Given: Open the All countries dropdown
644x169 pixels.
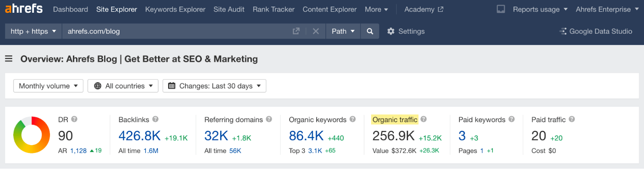Looking at the screenshot, I should pyautogui.click(x=123, y=86).
